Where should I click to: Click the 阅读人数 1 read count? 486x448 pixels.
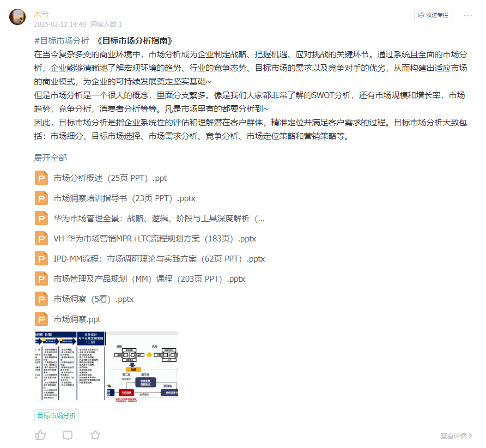[106, 24]
